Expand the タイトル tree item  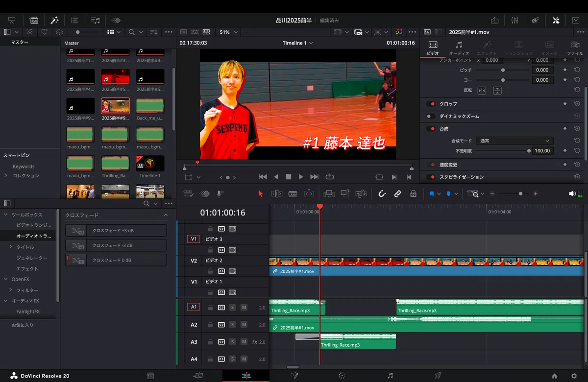[x=11, y=247]
